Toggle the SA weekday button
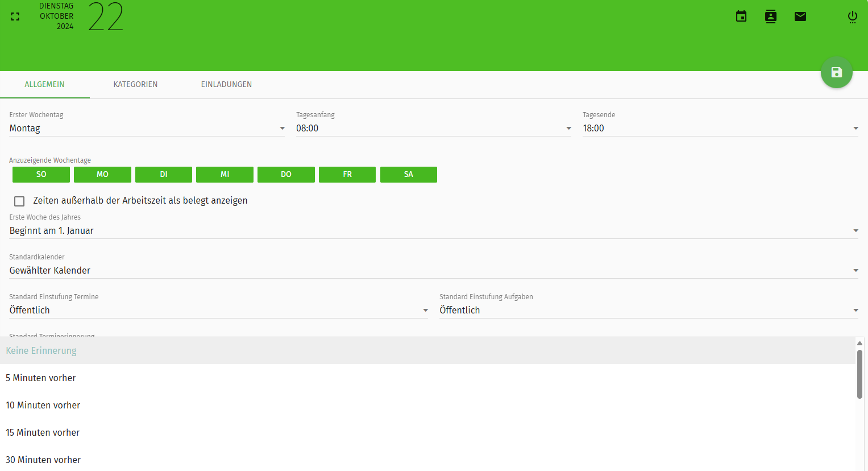 point(408,175)
